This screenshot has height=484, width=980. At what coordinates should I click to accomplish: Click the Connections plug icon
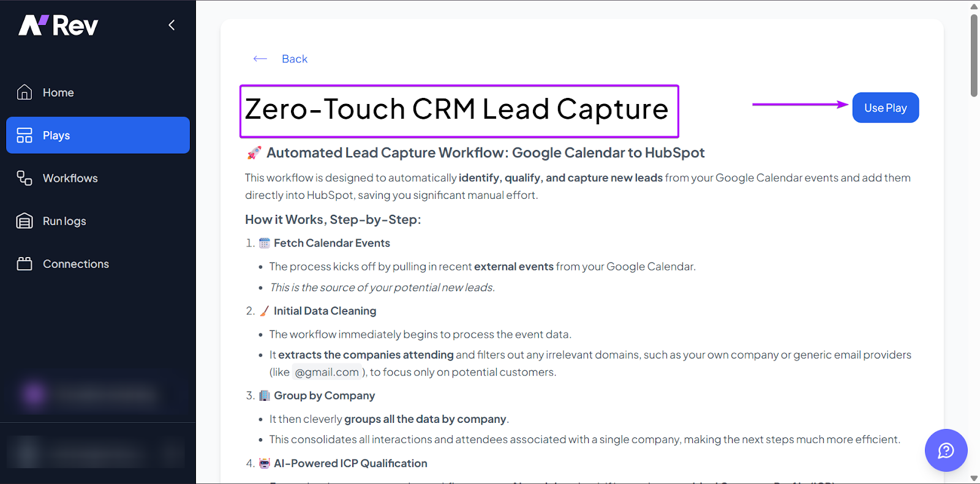(24, 264)
